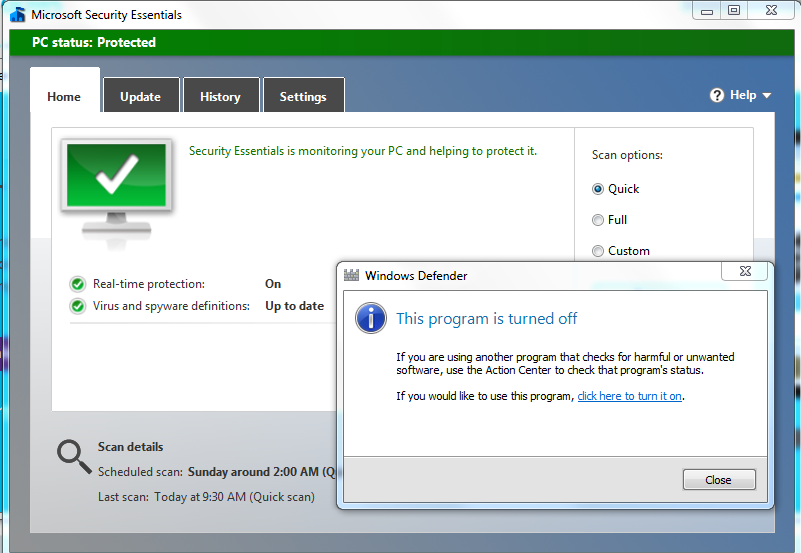Select the Full scan option
The height and width of the screenshot is (553, 801).
point(598,220)
